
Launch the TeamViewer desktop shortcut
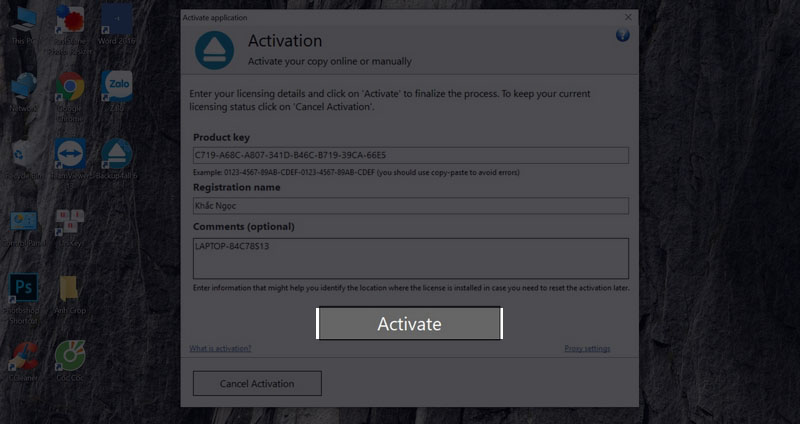[x=70, y=159]
